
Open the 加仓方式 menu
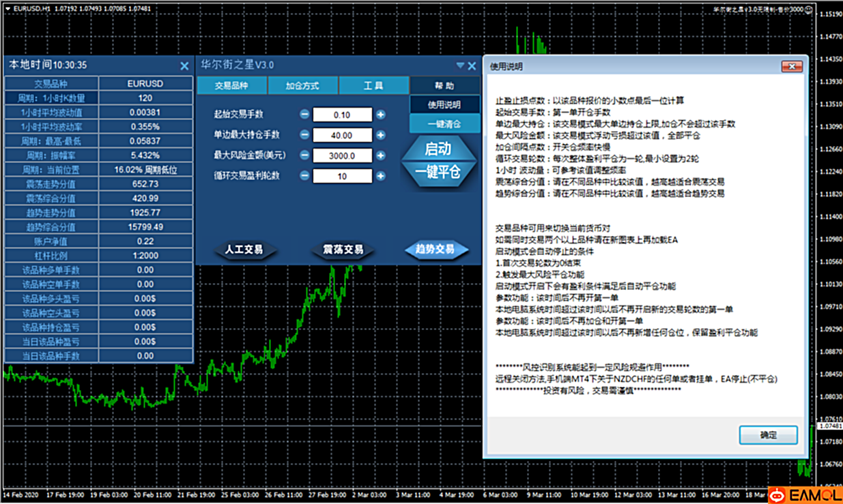pos(302,86)
